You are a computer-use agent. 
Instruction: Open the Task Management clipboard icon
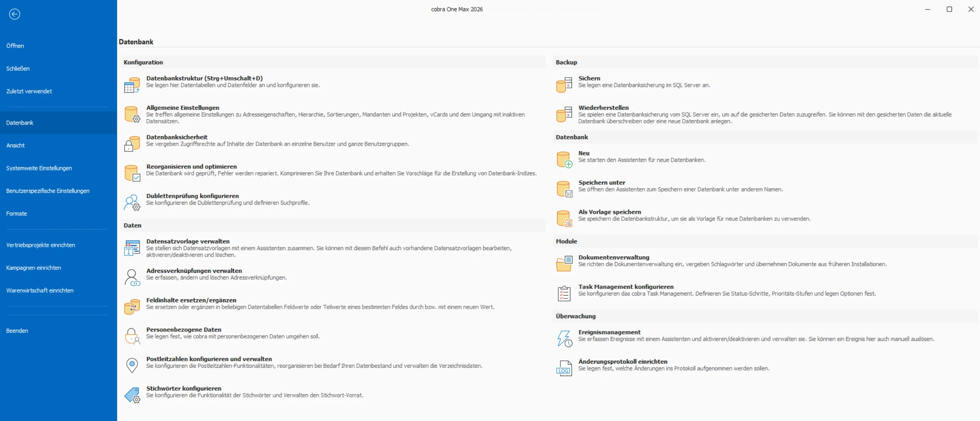[x=564, y=293]
